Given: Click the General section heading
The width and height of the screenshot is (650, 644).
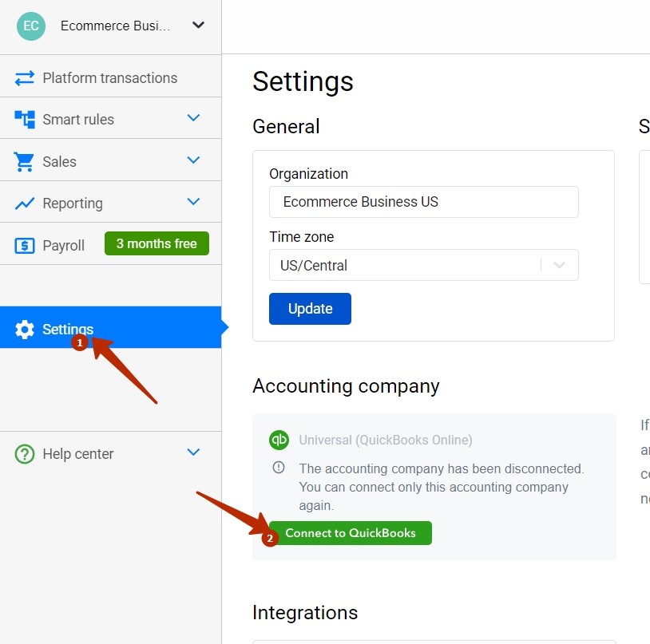Looking at the screenshot, I should coord(286,126).
